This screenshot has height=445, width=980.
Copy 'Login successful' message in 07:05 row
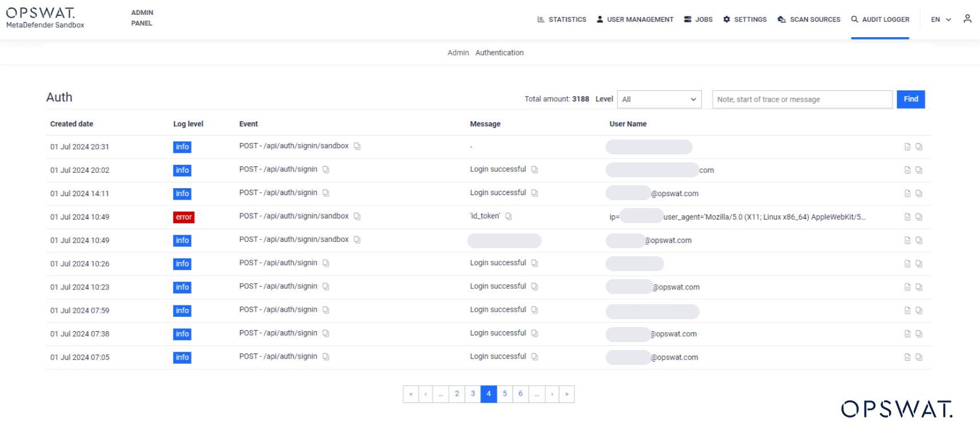coord(534,357)
